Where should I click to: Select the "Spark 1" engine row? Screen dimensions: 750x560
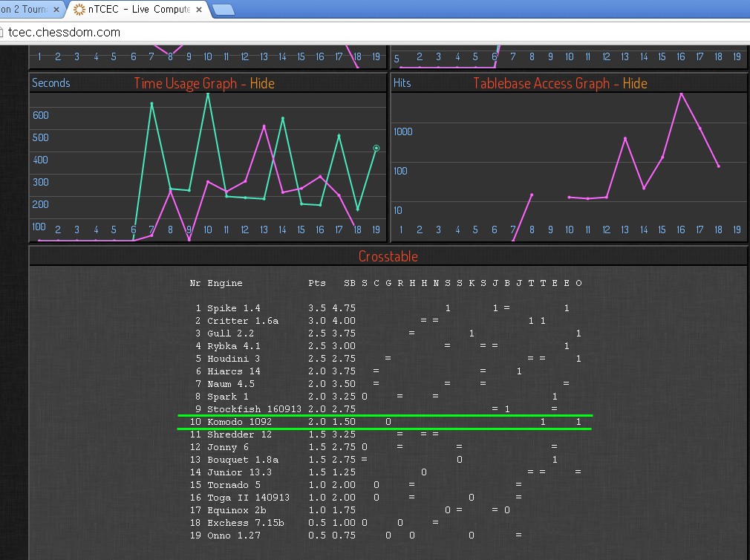[385, 397]
